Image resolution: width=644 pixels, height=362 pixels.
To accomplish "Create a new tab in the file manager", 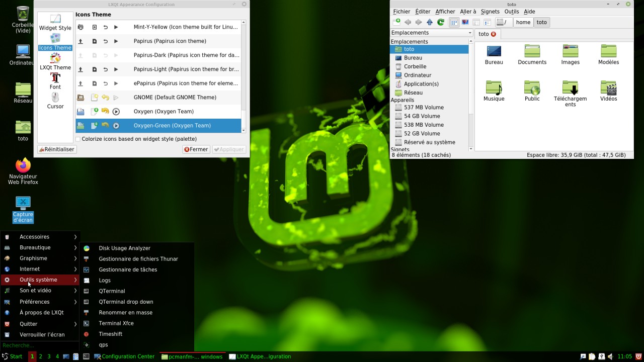I will [x=396, y=22].
